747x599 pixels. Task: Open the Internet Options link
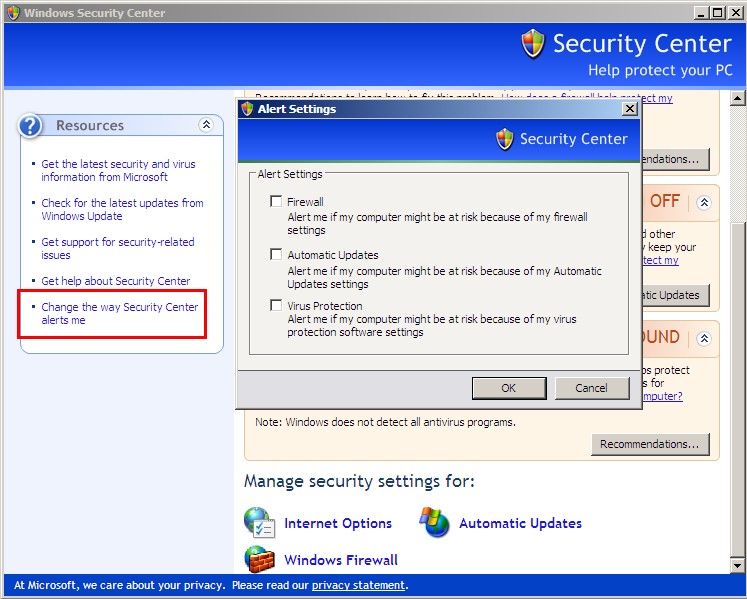pos(338,523)
